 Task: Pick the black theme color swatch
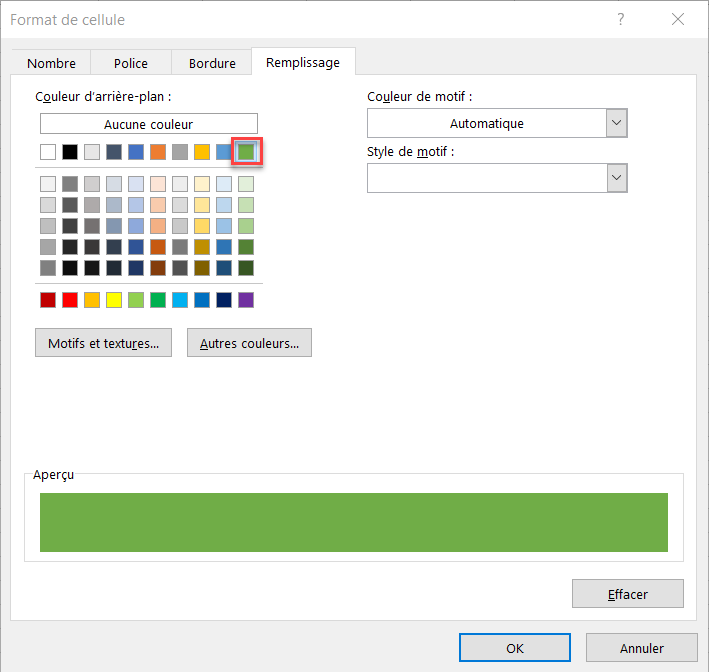(70, 152)
